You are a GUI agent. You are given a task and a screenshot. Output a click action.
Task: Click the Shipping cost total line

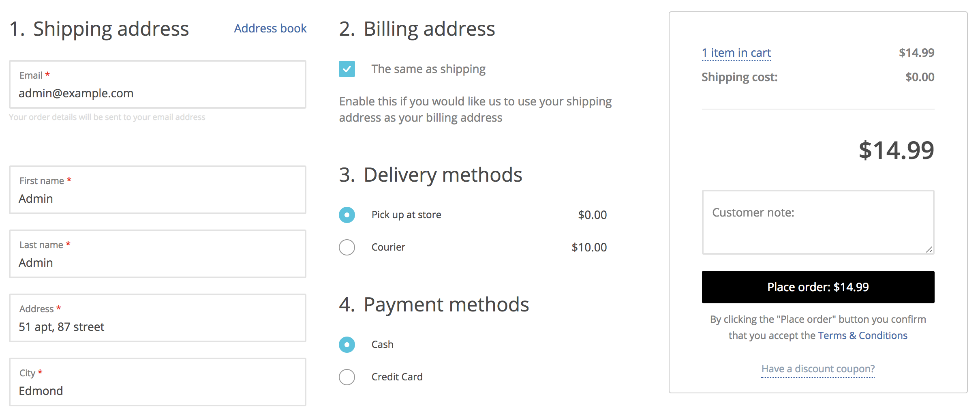(x=739, y=77)
